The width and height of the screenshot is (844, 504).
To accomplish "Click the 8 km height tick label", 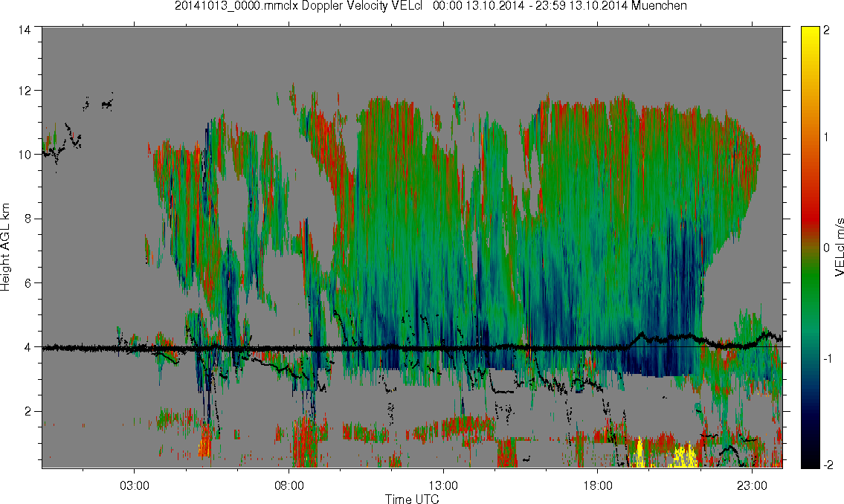I will coord(28,219).
